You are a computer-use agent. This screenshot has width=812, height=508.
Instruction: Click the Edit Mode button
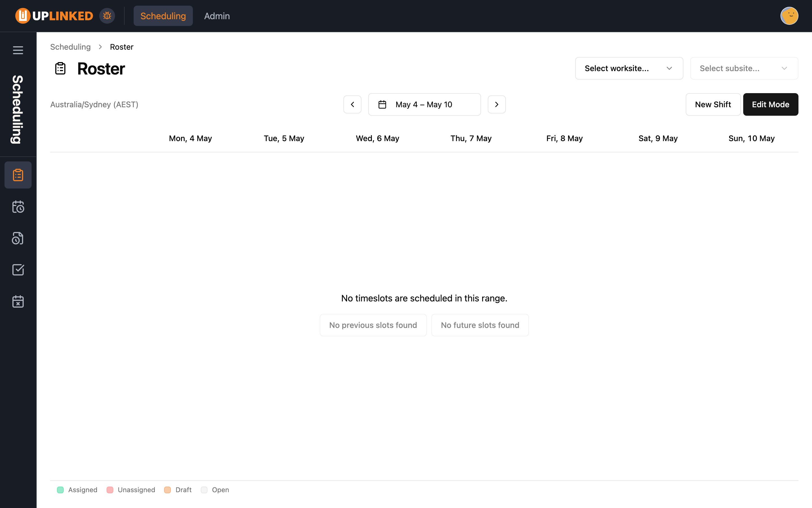(770, 104)
